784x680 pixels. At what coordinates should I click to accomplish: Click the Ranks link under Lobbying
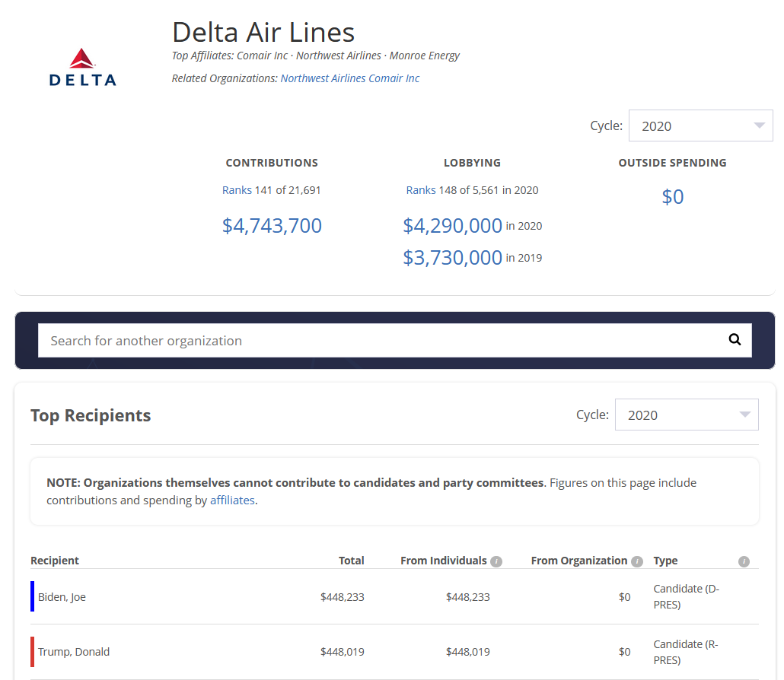tap(421, 190)
